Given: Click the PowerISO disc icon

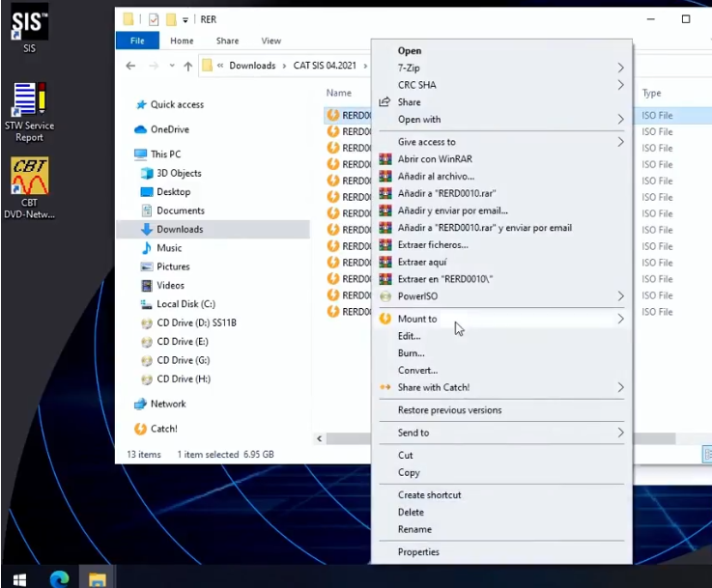Looking at the screenshot, I should pyautogui.click(x=385, y=296).
